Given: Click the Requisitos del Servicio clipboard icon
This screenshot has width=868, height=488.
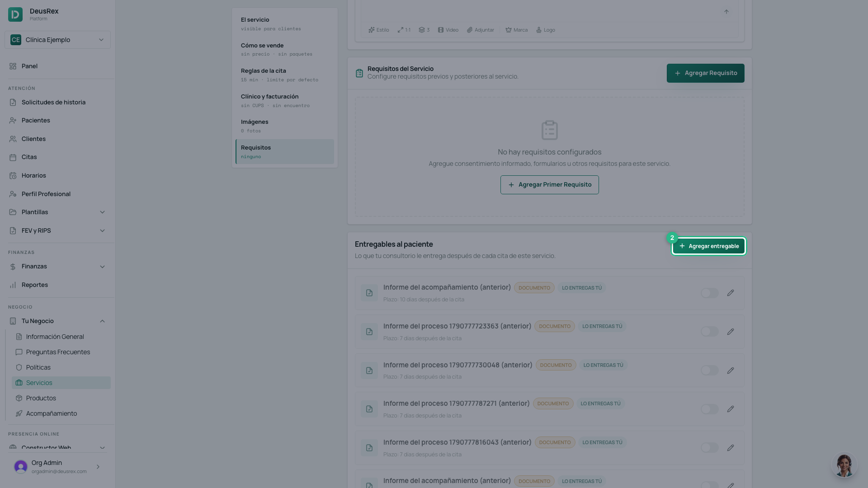Looking at the screenshot, I should (359, 73).
